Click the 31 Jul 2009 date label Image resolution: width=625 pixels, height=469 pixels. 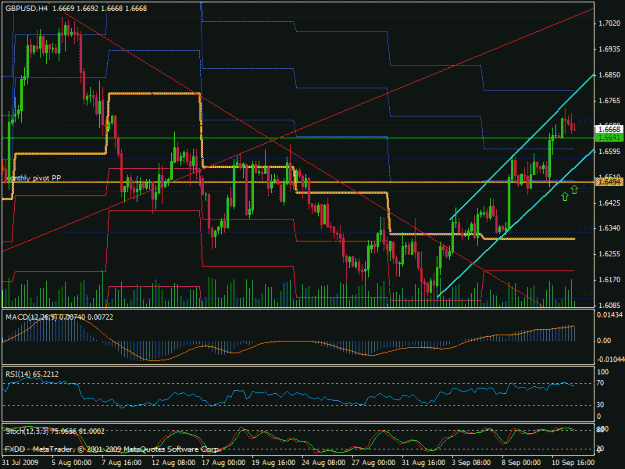[20, 462]
